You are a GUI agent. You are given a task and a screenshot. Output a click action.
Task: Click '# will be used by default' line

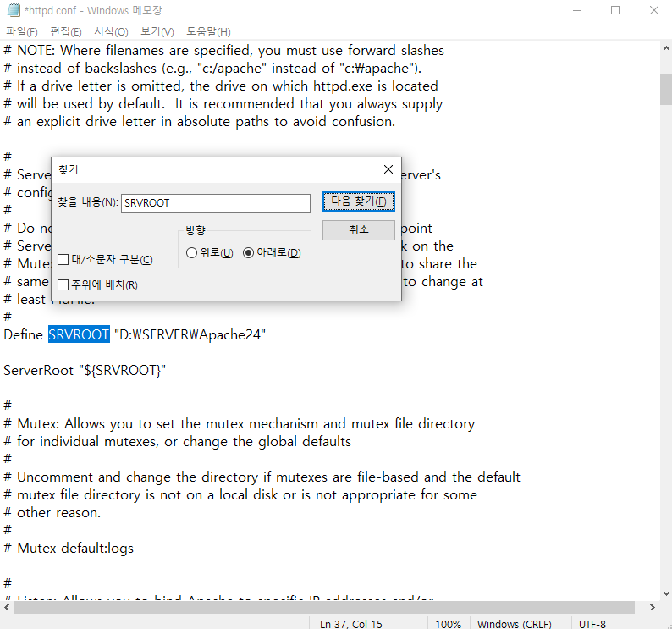[x=223, y=104]
